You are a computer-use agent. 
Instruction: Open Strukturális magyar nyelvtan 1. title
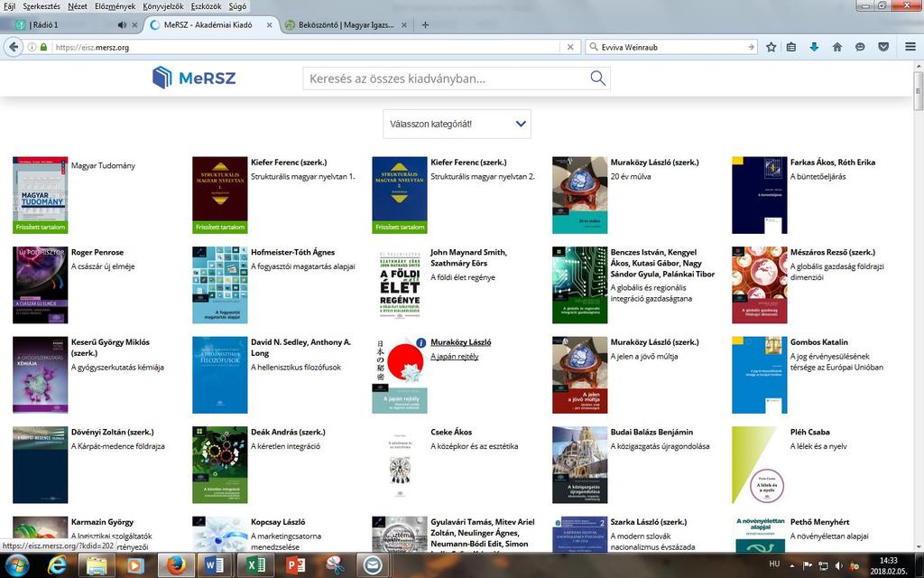tap(303, 176)
